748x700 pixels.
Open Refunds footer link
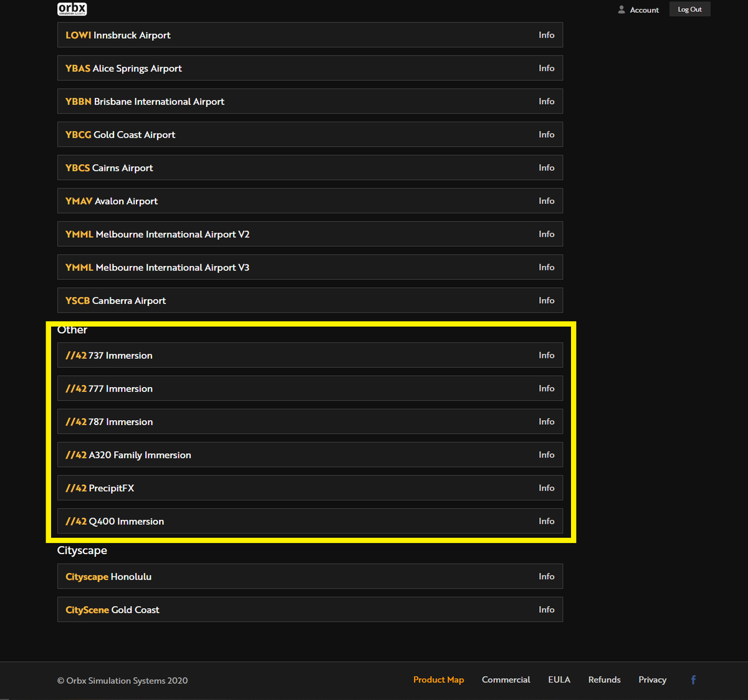tap(605, 680)
